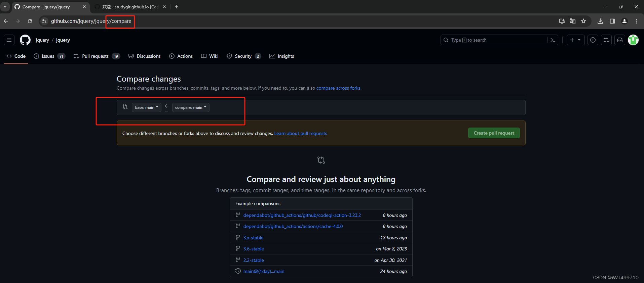Bookmark this page with the star icon

click(x=583, y=21)
